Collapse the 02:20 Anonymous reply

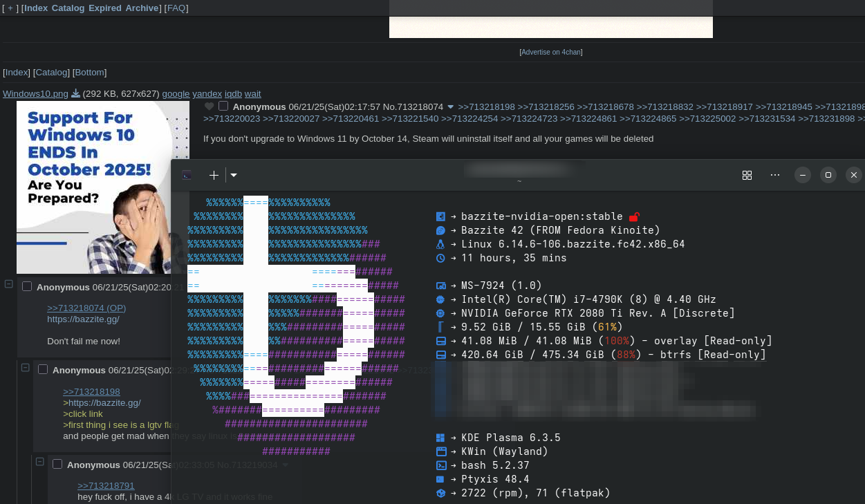click(9, 284)
